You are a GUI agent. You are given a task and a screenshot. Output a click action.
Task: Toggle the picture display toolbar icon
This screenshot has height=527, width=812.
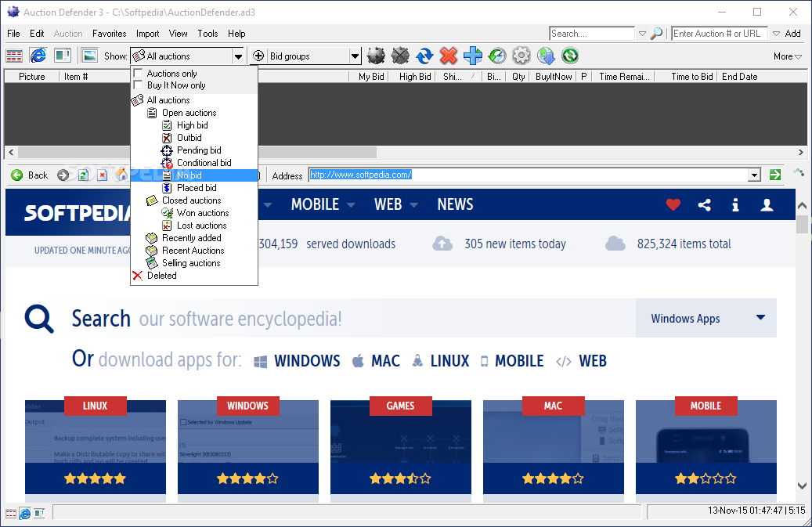coord(89,56)
